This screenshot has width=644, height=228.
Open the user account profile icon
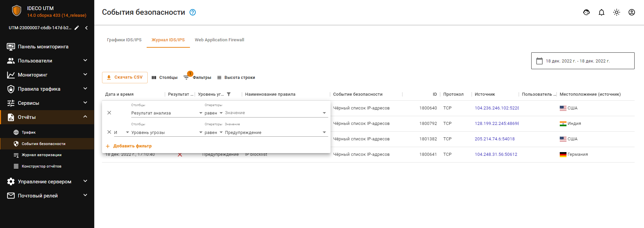coord(632,12)
